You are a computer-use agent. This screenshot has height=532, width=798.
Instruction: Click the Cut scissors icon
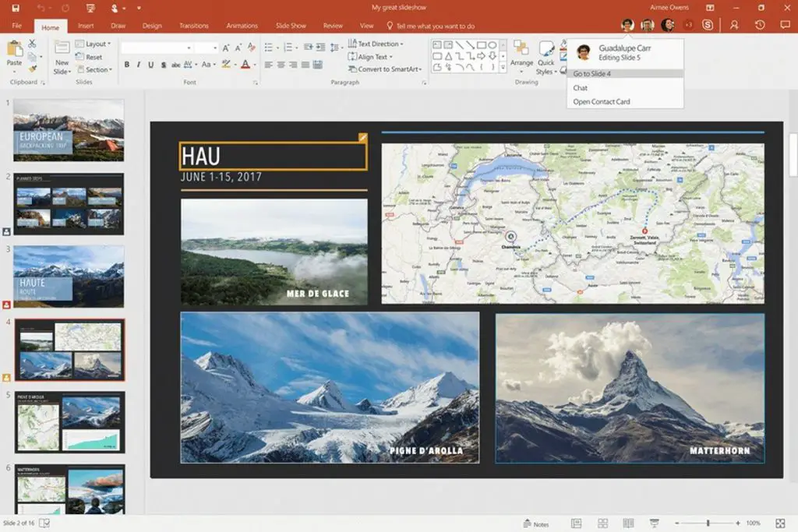32,44
